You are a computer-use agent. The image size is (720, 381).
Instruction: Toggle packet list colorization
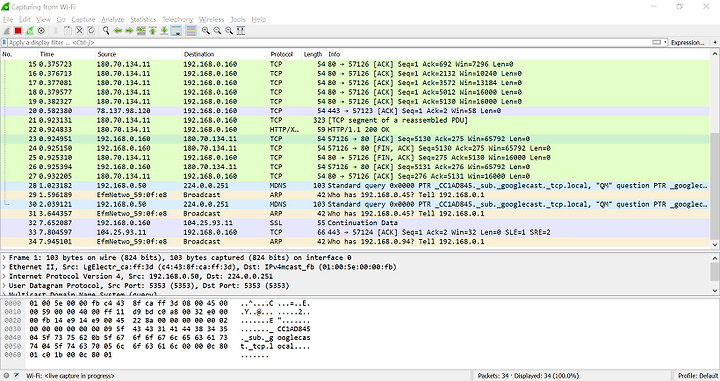[x=191, y=31]
